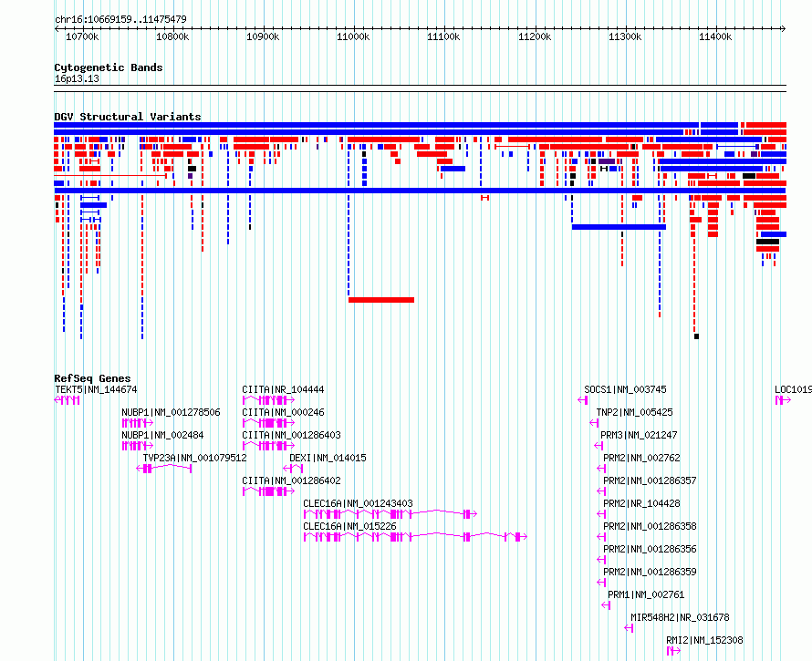
Task: Open the CIITA|NR_104444 gene label
Action: click(283, 389)
